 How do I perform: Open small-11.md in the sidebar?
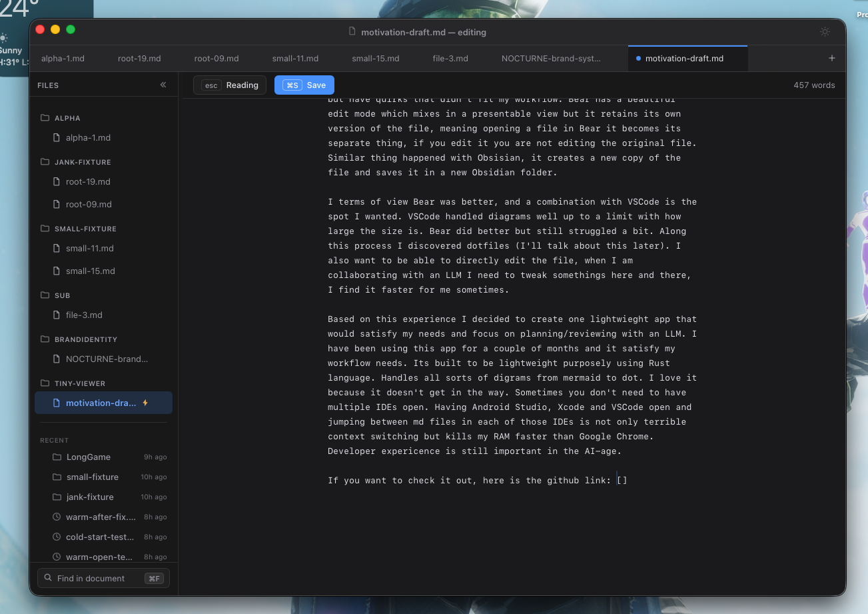[103, 248]
